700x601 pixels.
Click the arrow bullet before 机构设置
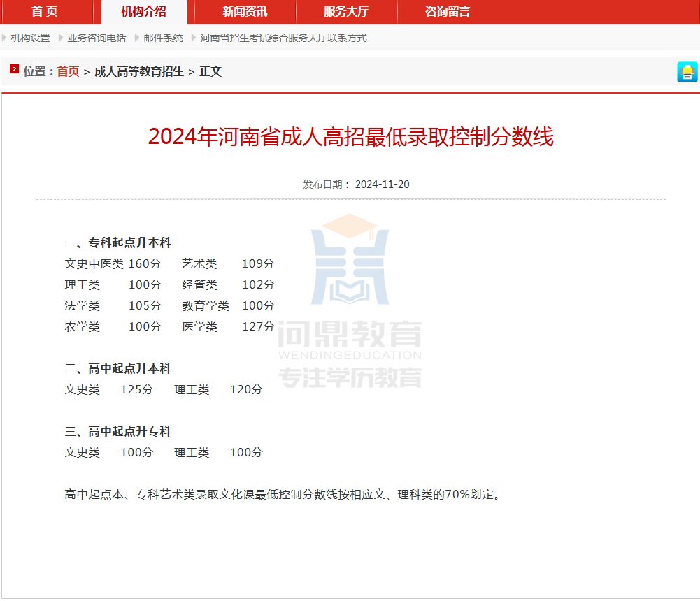point(5,38)
